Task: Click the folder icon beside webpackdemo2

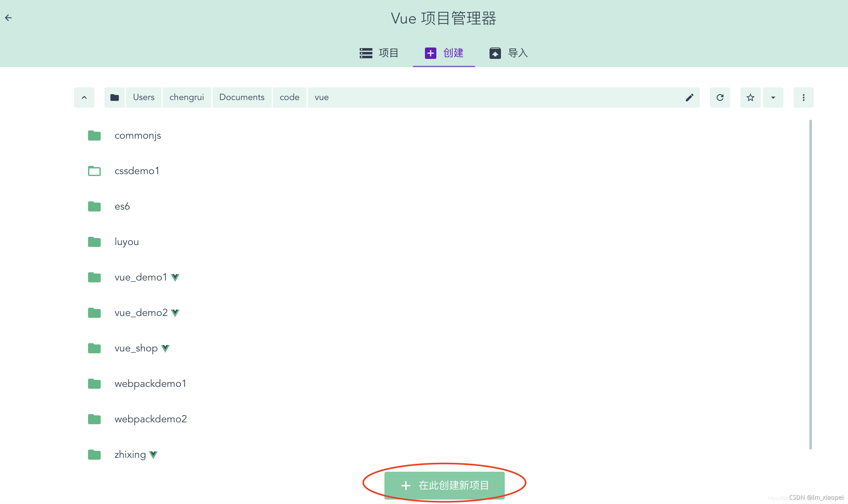Action: [94, 419]
